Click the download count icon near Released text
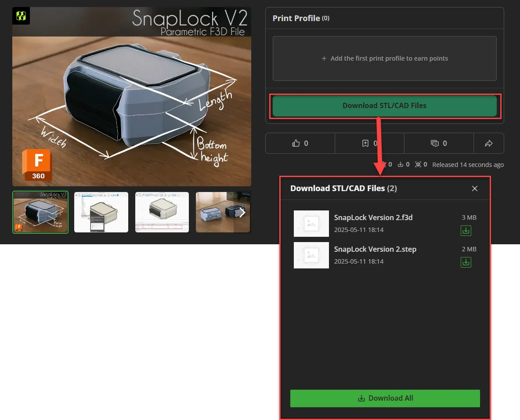The width and height of the screenshot is (520, 420). tap(401, 164)
